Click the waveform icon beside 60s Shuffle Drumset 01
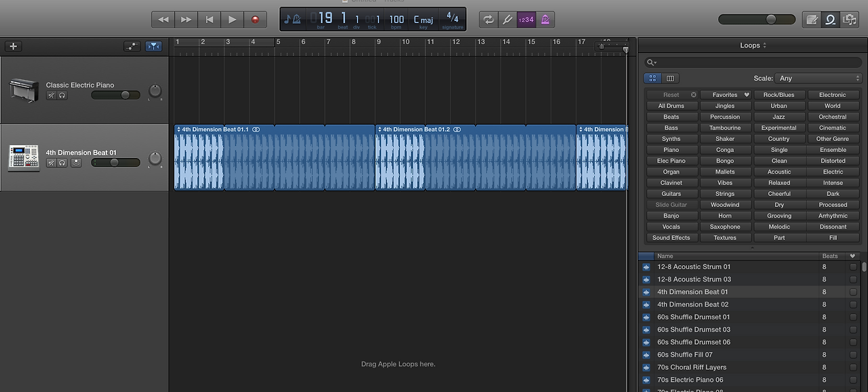This screenshot has height=392, width=868. [646, 317]
